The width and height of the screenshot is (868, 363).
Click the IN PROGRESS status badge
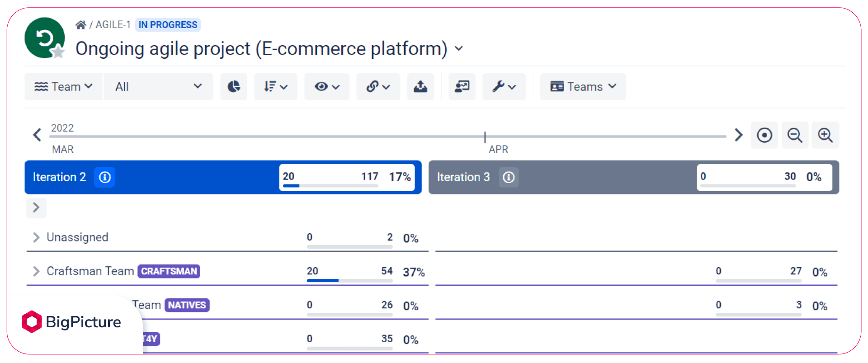[x=168, y=25]
